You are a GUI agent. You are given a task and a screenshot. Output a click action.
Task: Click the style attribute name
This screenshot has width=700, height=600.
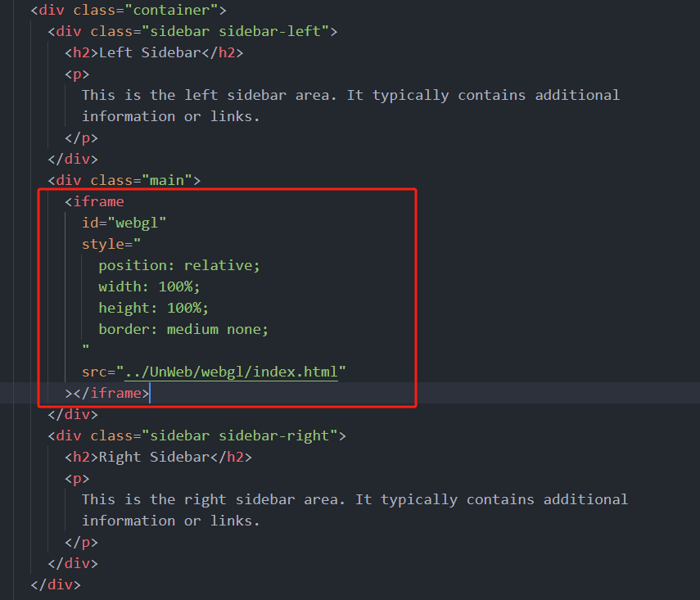point(102,244)
